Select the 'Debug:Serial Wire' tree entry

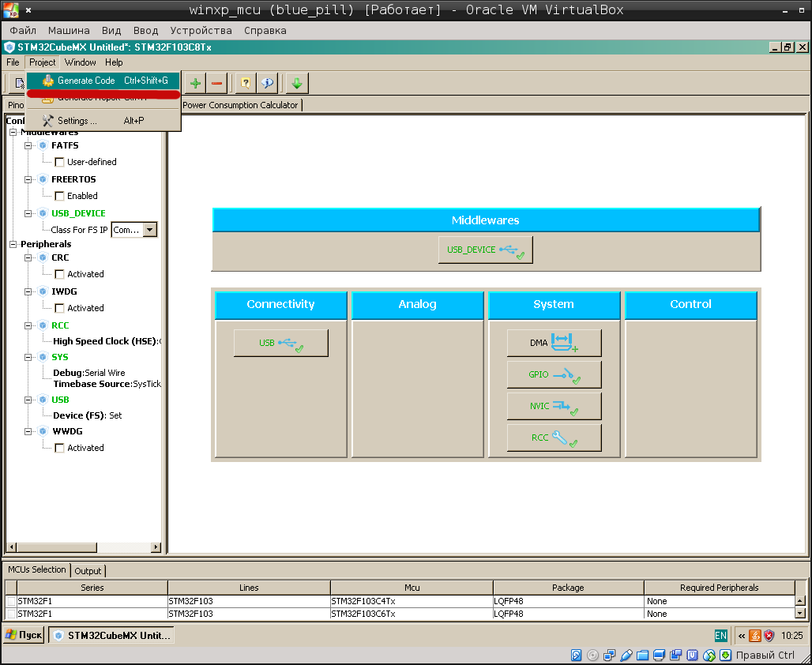88,373
